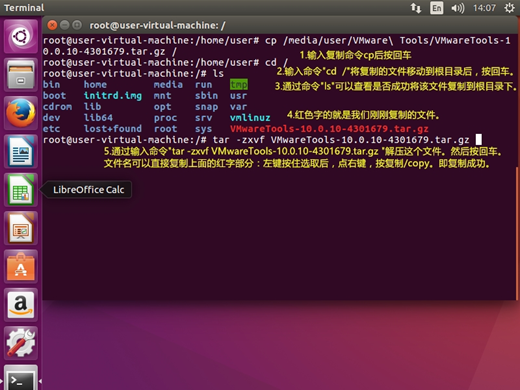Image resolution: width=520 pixels, height=390 pixels.
Task: Open LibreOffice Impress from launcher
Action: 21,228
